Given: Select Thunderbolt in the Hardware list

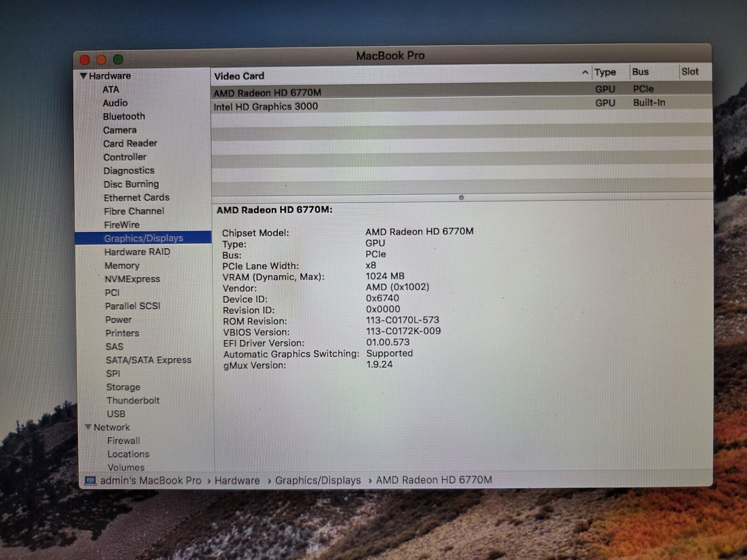Looking at the screenshot, I should pos(133,400).
